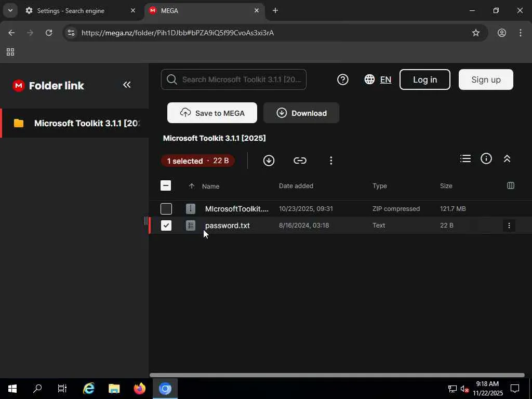Image resolution: width=532 pixels, height=399 pixels.
Task: Open the network icon in the system tray
Action: 453,389
